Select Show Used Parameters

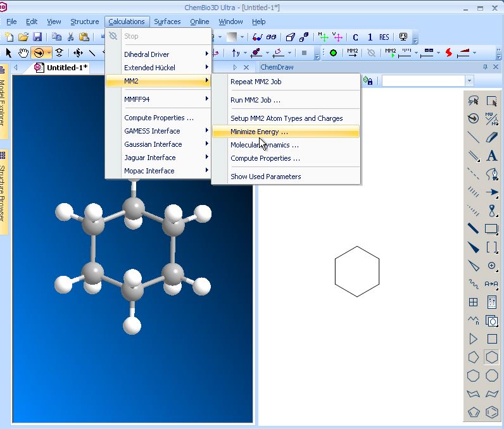286,177
